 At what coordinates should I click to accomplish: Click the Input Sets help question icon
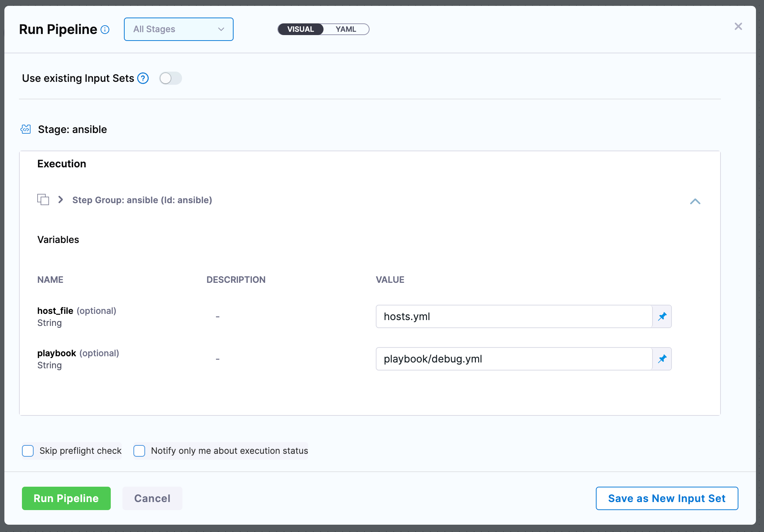tap(143, 78)
